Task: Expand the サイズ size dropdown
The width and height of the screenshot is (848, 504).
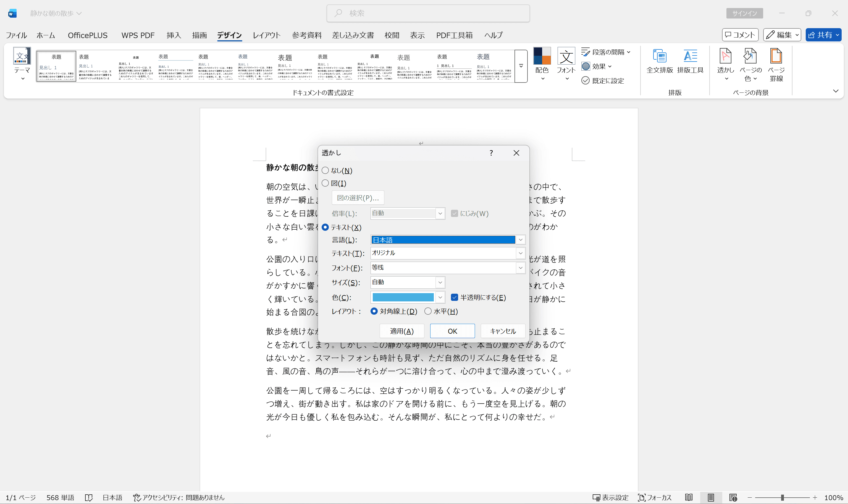Action: click(x=440, y=282)
